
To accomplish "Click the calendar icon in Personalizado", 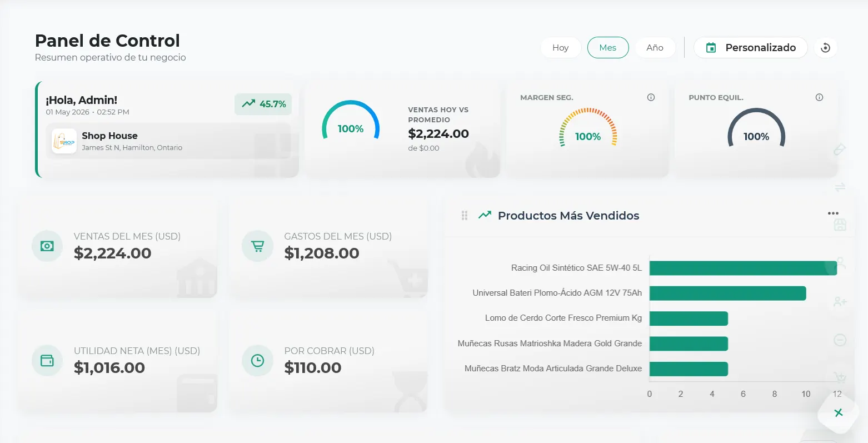I will click(711, 48).
